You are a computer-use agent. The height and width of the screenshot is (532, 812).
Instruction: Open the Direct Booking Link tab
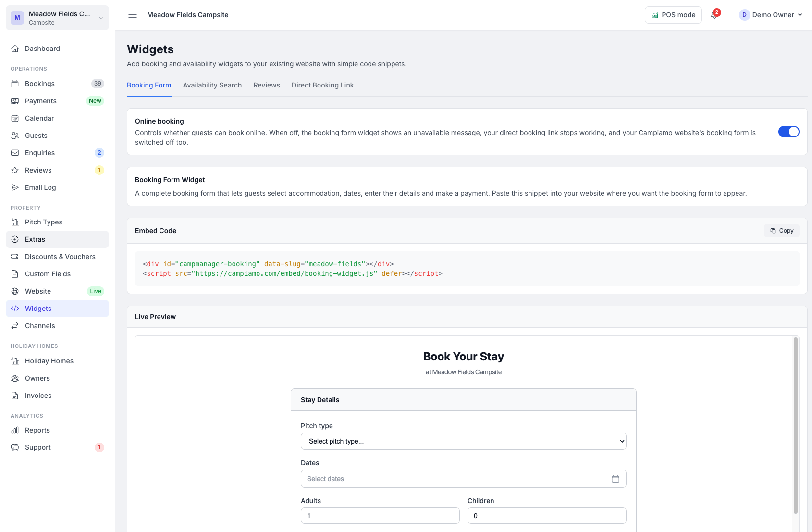click(322, 85)
